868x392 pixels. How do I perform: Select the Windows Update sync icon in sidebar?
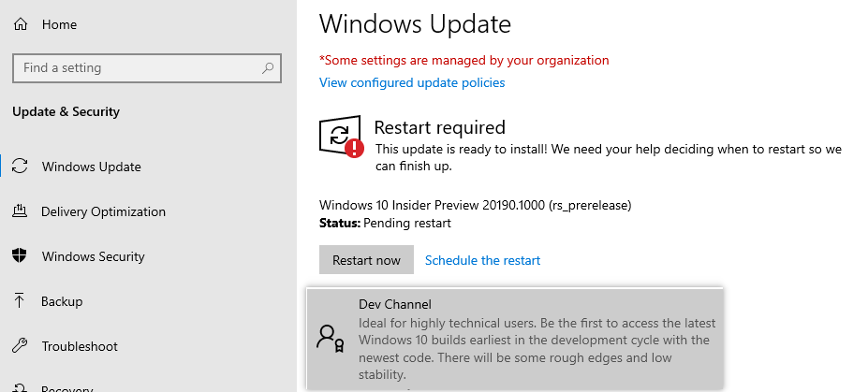click(x=20, y=166)
